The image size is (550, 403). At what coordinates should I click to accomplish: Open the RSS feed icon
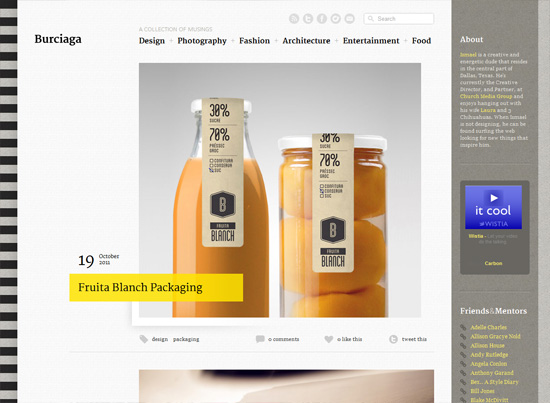tap(294, 19)
